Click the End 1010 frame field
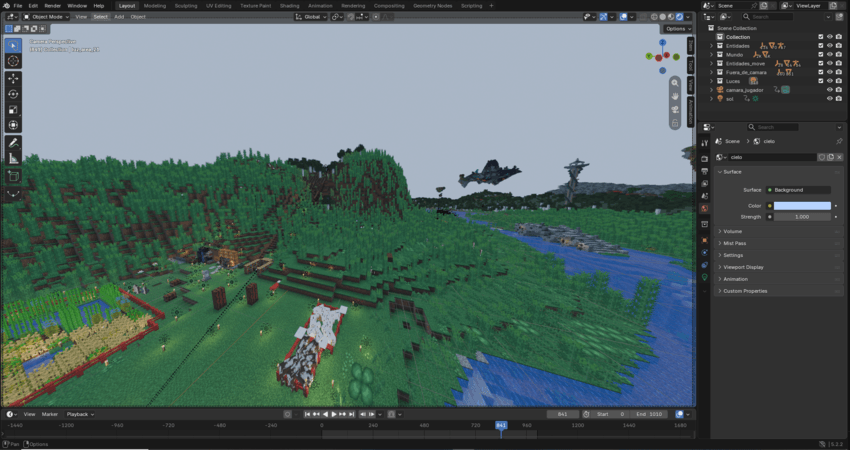The width and height of the screenshot is (850, 450). point(649,414)
